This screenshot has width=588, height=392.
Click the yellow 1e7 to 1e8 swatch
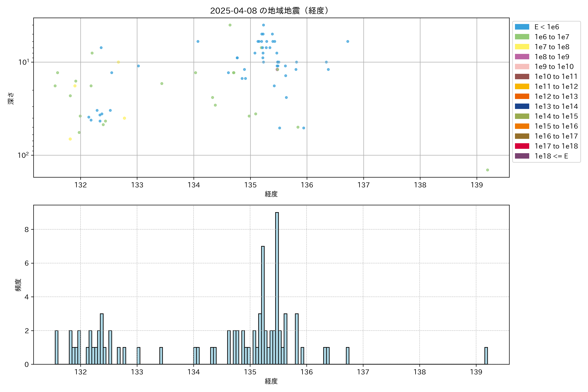(522, 47)
